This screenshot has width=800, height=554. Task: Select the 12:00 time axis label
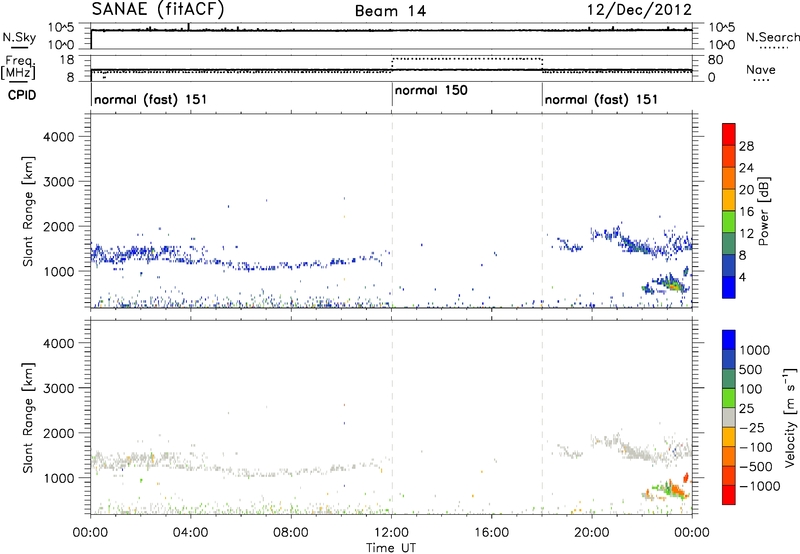point(391,533)
